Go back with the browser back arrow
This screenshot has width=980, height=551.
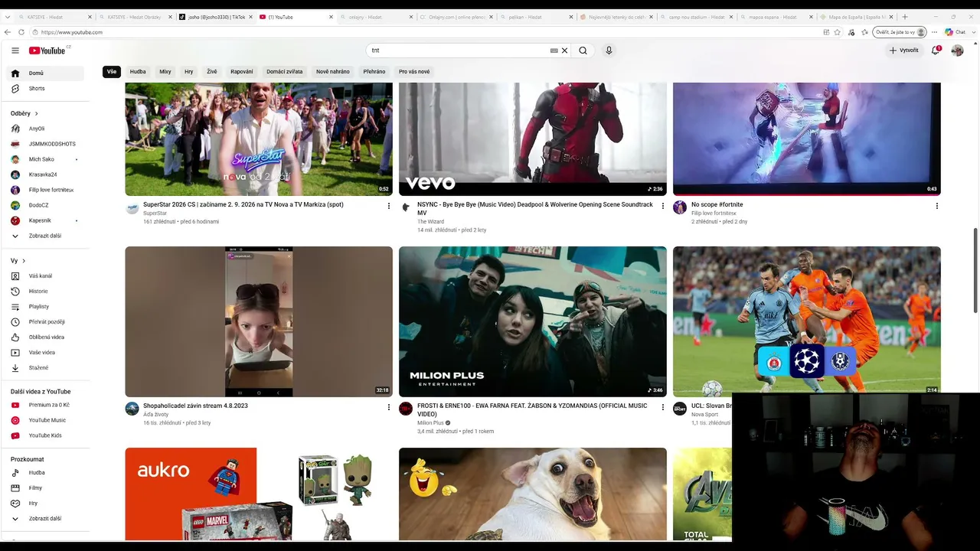(x=8, y=32)
